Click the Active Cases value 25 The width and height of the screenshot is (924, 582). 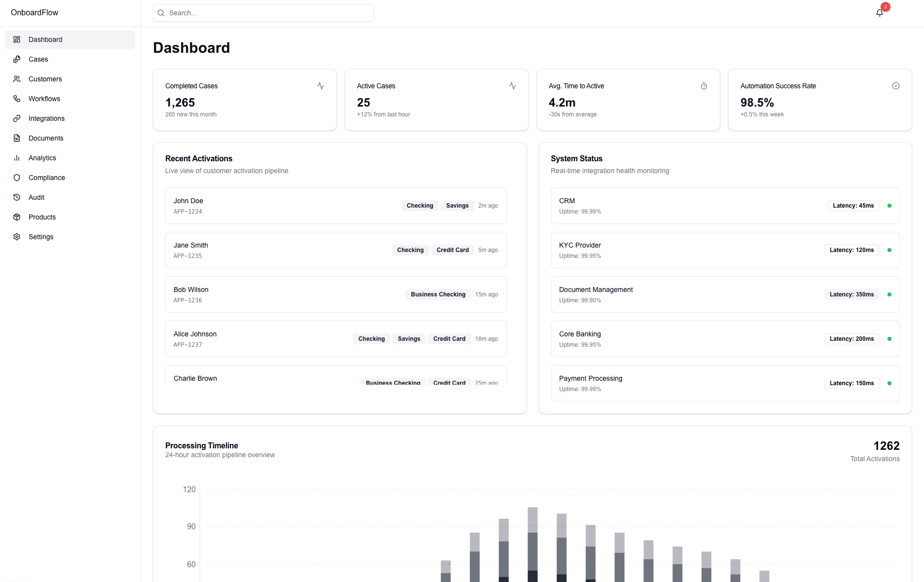point(364,103)
